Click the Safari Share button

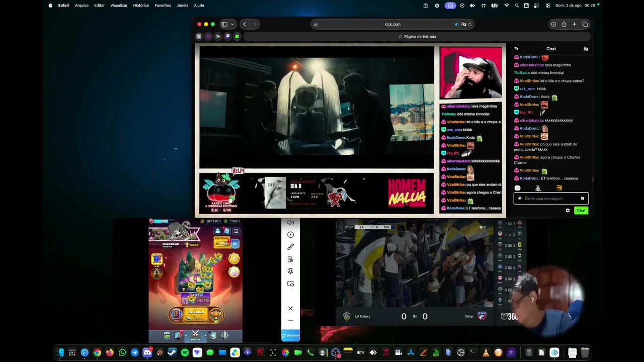click(564, 24)
